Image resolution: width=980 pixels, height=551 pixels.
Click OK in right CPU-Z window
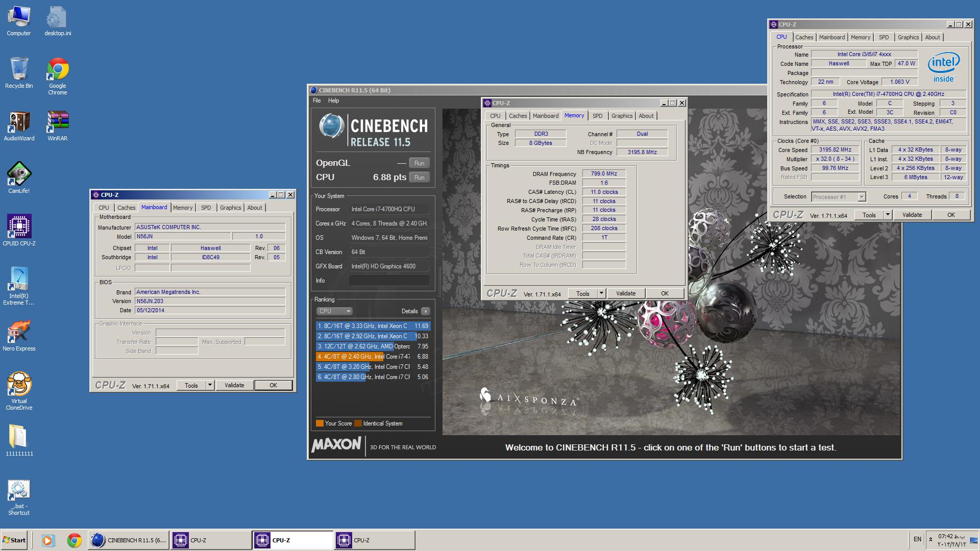[x=951, y=215]
